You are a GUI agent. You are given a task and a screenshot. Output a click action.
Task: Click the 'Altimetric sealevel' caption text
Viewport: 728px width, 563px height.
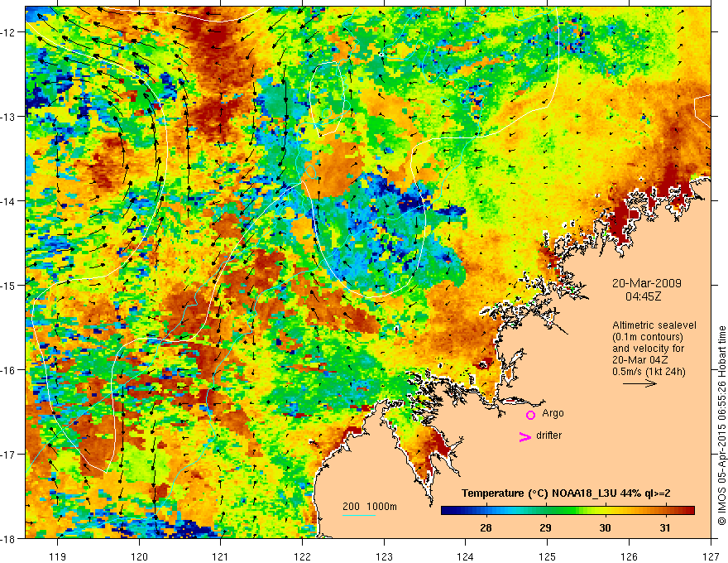tap(654, 325)
